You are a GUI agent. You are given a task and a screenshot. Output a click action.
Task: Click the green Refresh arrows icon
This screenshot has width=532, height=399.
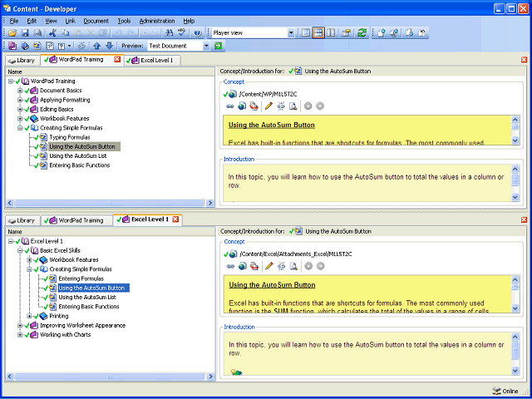(362, 33)
